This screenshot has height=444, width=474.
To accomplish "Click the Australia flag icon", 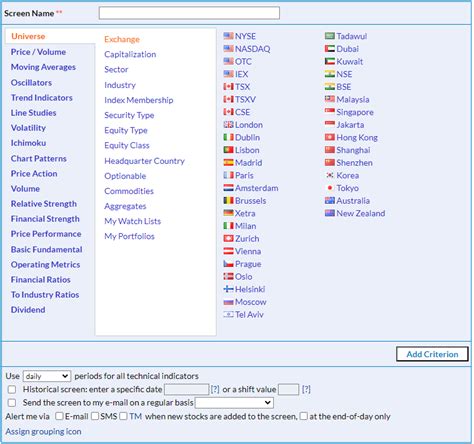I will (330, 201).
